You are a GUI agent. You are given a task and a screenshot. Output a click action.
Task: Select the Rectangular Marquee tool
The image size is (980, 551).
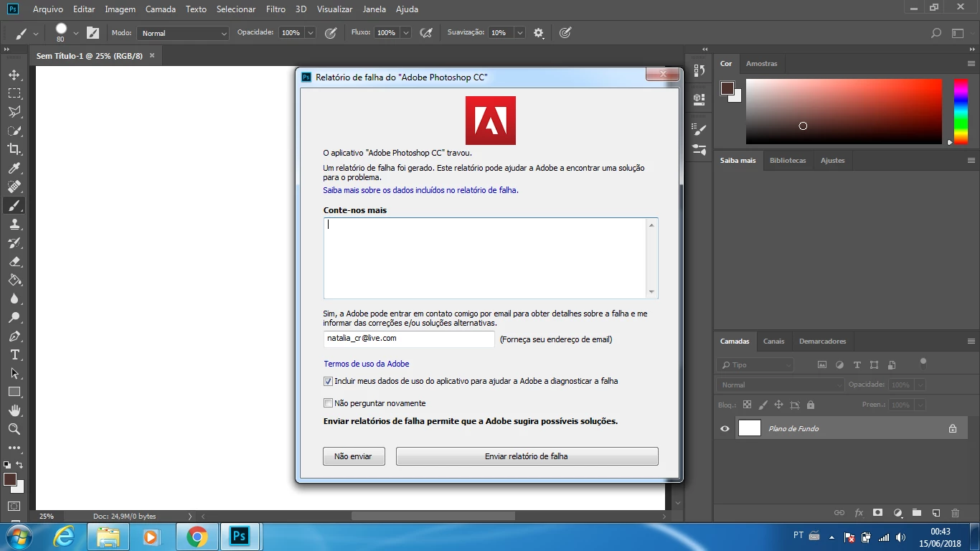tap(14, 93)
